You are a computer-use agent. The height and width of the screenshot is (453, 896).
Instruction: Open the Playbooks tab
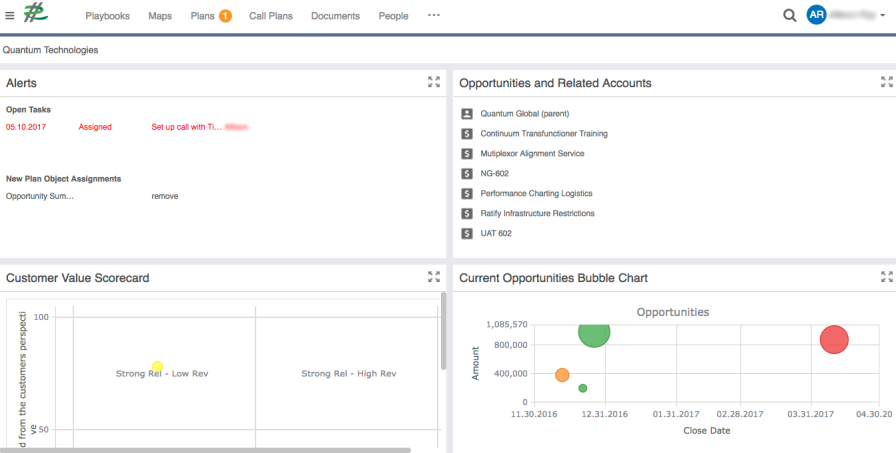108,16
